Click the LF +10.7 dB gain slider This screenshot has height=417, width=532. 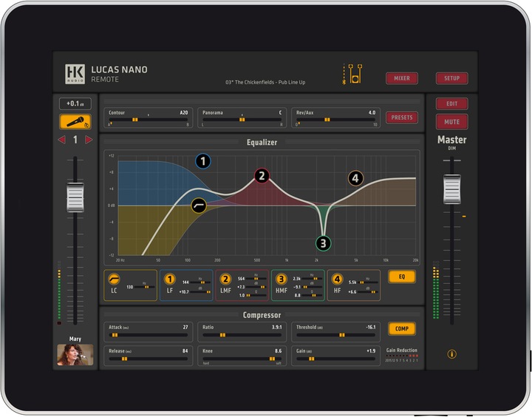(x=200, y=292)
